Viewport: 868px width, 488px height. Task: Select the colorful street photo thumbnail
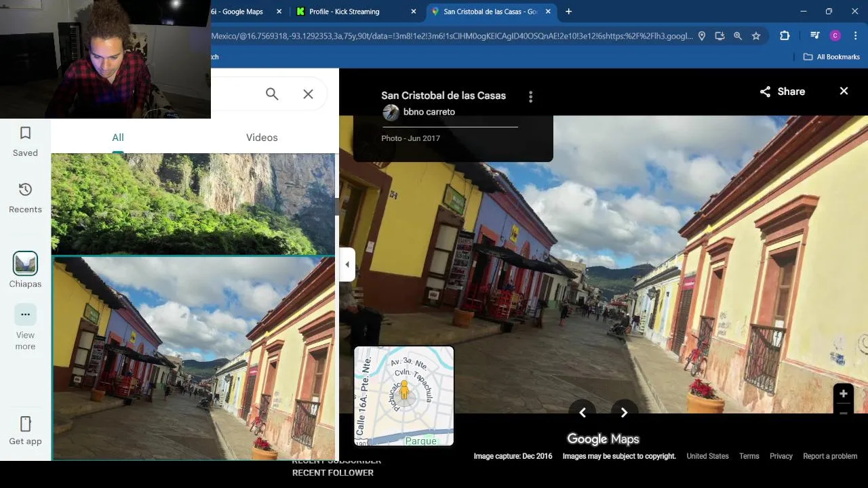pyautogui.click(x=193, y=359)
